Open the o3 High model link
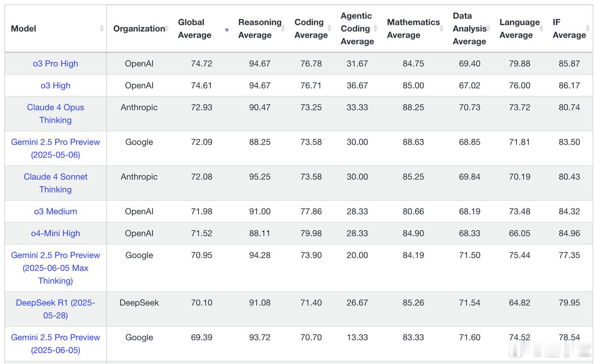The width and height of the screenshot is (597, 364). click(x=56, y=85)
